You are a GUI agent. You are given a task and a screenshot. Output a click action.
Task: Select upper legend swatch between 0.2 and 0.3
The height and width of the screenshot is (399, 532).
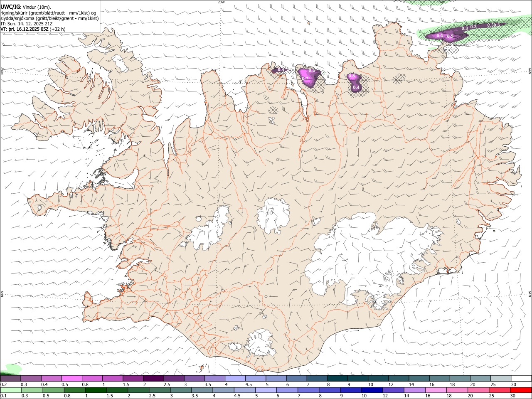click(x=10, y=379)
